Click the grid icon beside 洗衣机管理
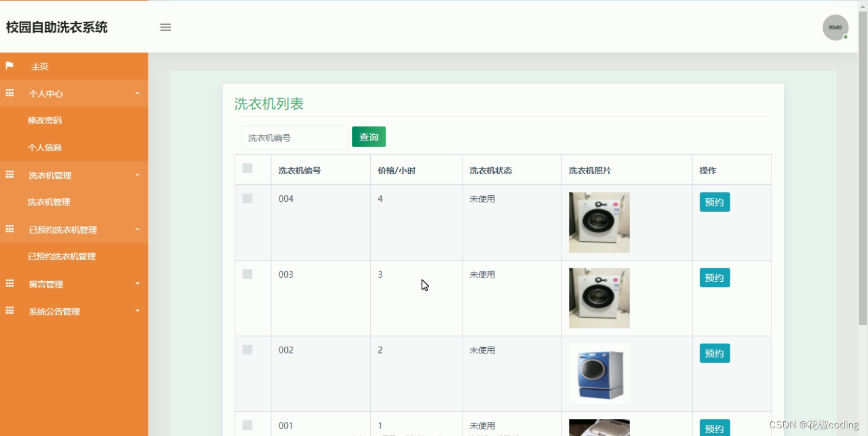The width and height of the screenshot is (868, 436). point(9,175)
